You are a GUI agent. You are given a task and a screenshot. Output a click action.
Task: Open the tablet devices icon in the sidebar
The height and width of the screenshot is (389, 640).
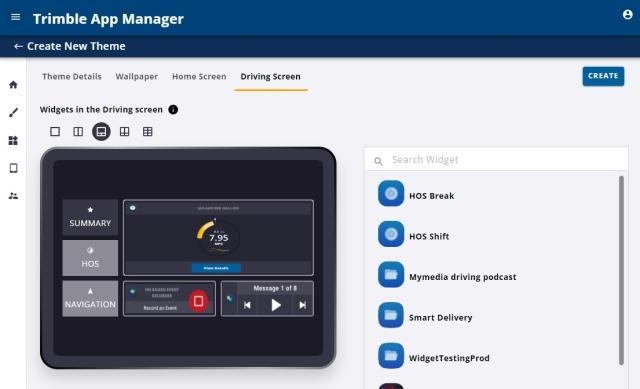[13, 168]
